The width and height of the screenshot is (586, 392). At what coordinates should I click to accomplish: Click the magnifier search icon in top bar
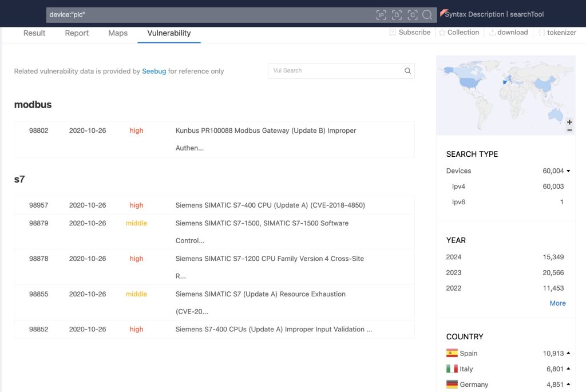coord(427,15)
